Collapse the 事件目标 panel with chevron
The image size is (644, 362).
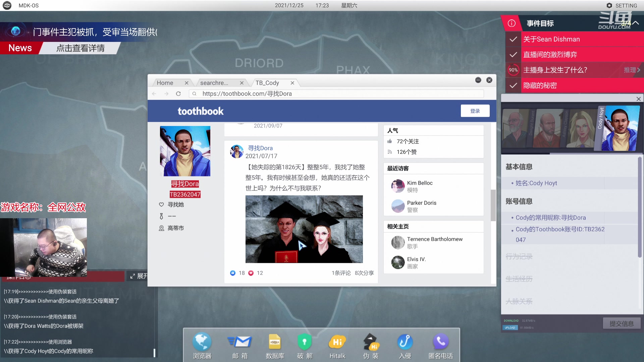(x=636, y=23)
